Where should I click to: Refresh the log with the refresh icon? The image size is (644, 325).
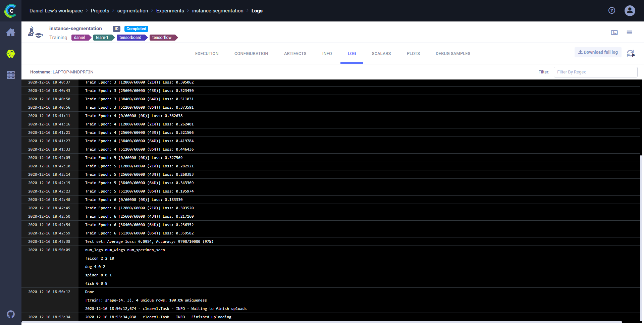point(631,53)
